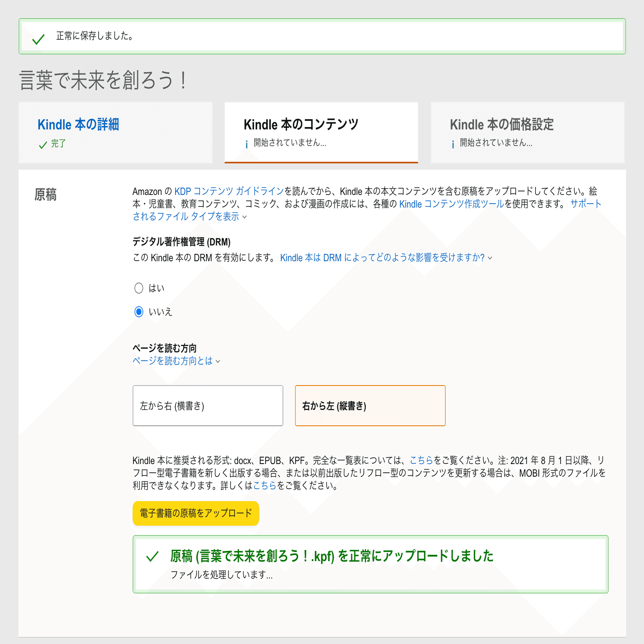
Task: Switch to the Kindle 本の詳細 tab
Action: click(79, 124)
